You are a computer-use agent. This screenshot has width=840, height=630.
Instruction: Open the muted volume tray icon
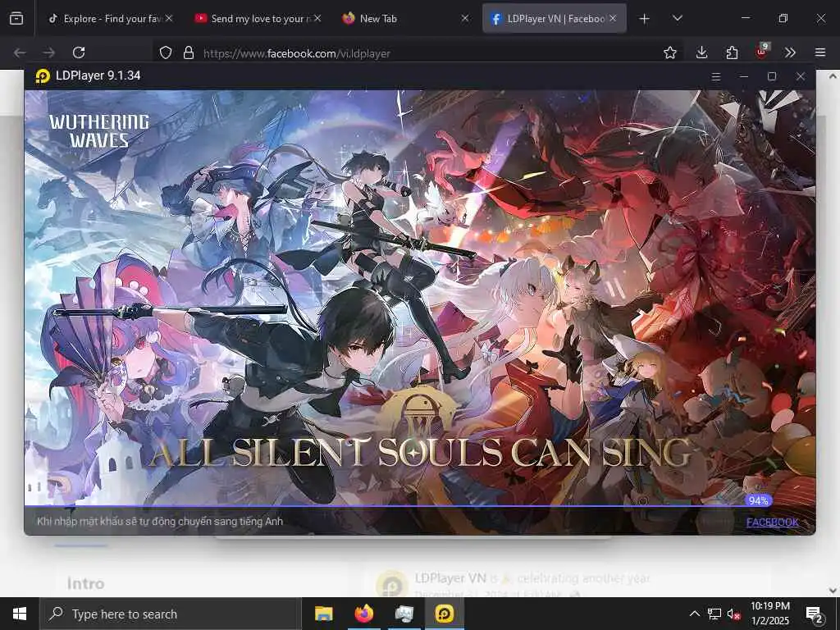734,614
